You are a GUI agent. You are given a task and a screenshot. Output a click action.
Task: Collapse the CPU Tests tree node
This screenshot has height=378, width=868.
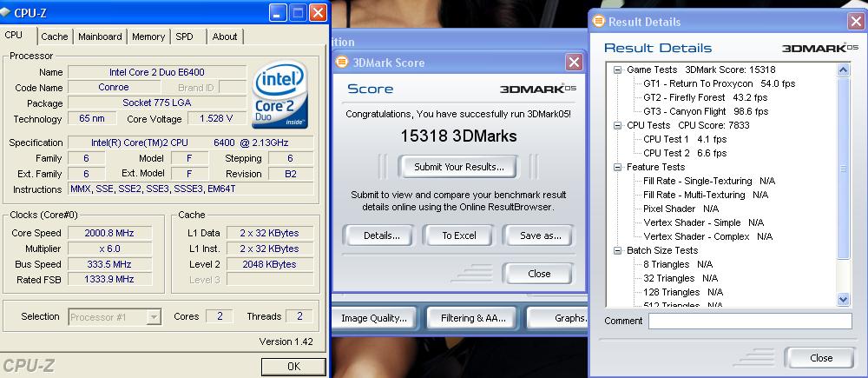tap(617, 125)
